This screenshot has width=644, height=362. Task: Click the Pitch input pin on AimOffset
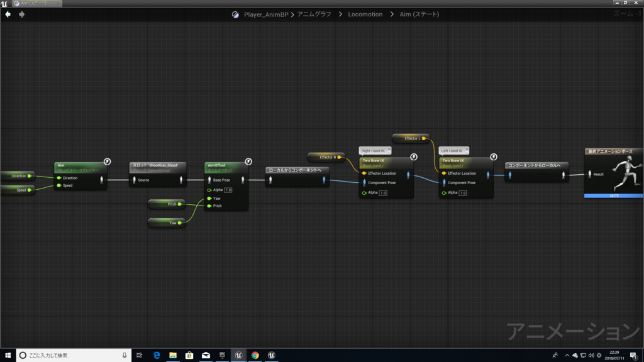pos(209,206)
